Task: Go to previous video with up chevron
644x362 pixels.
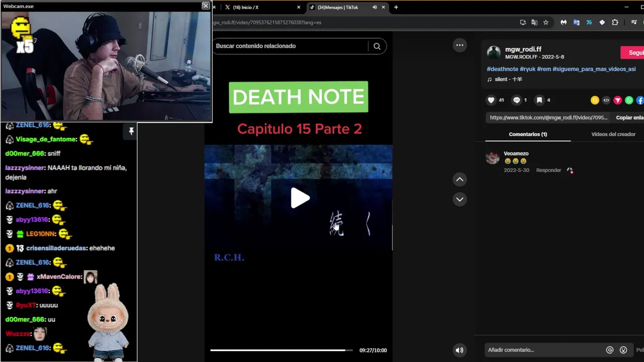Action: (x=459, y=179)
